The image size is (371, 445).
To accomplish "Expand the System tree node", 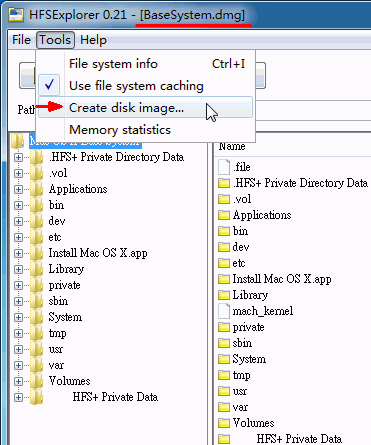I will tap(18, 317).
